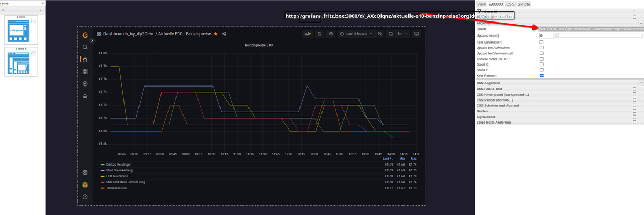Click the Updatezeit(ms) number field
The image size is (644, 215).
click(x=546, y=35)
